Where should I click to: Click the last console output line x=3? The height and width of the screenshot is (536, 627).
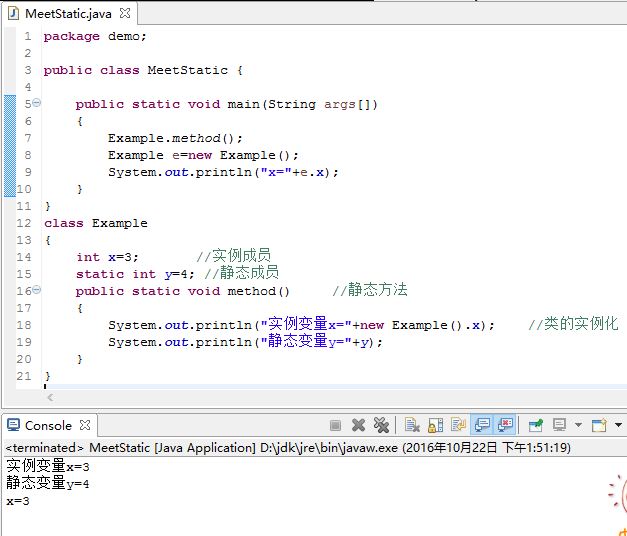tap(18, 501)
